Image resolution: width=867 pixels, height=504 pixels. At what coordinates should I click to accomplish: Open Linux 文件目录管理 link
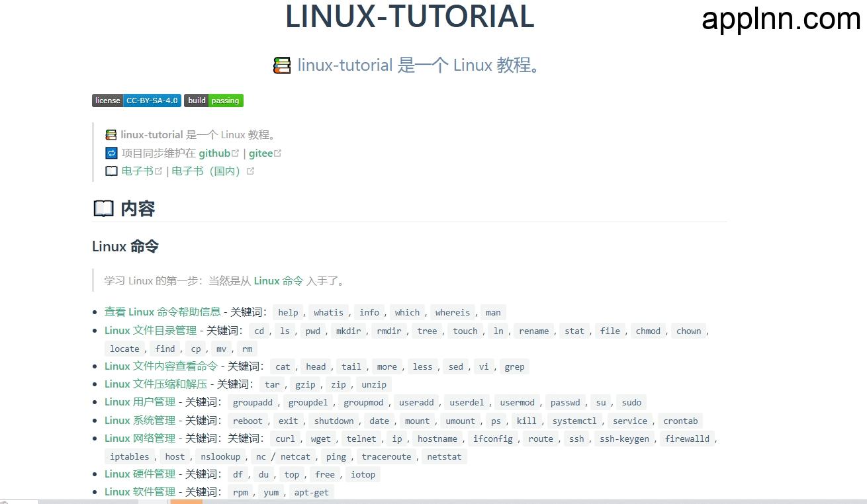[151, 330]
